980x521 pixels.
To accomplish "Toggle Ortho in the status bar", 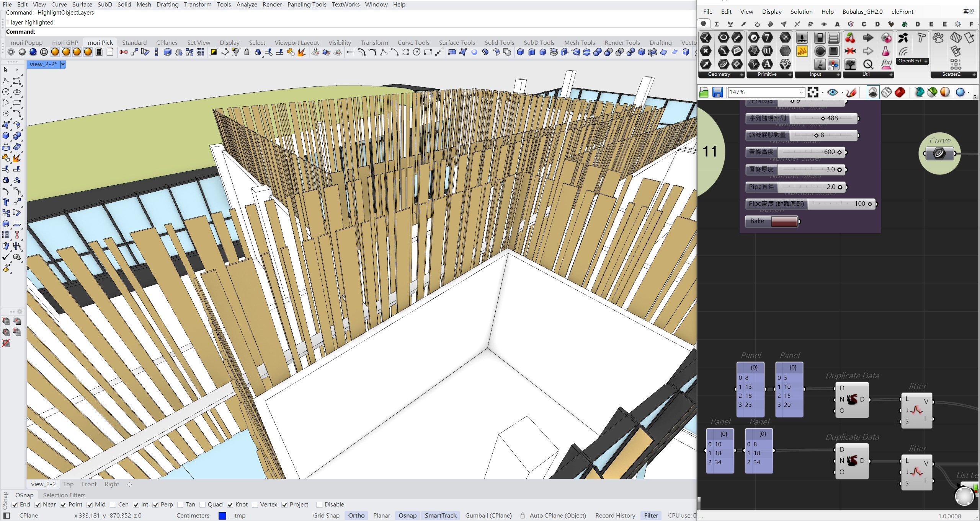I will point(356,515).
